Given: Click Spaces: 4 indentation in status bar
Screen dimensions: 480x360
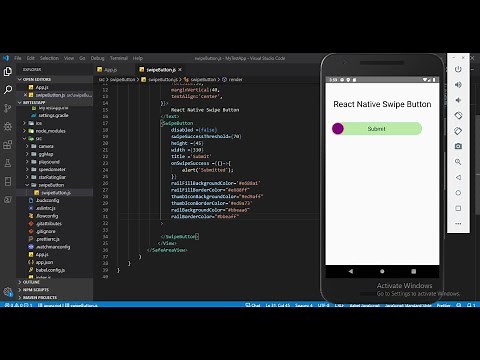Looking at the screenshot, I should [304, 305].
